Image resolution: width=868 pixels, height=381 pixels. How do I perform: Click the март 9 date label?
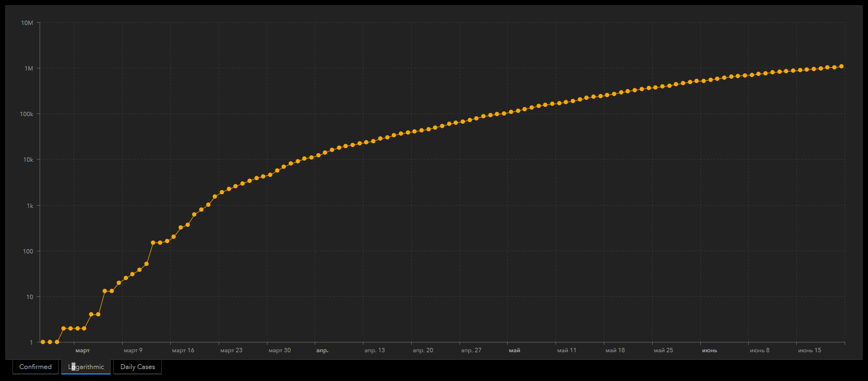pyautogui.click(x=133, y=351)
